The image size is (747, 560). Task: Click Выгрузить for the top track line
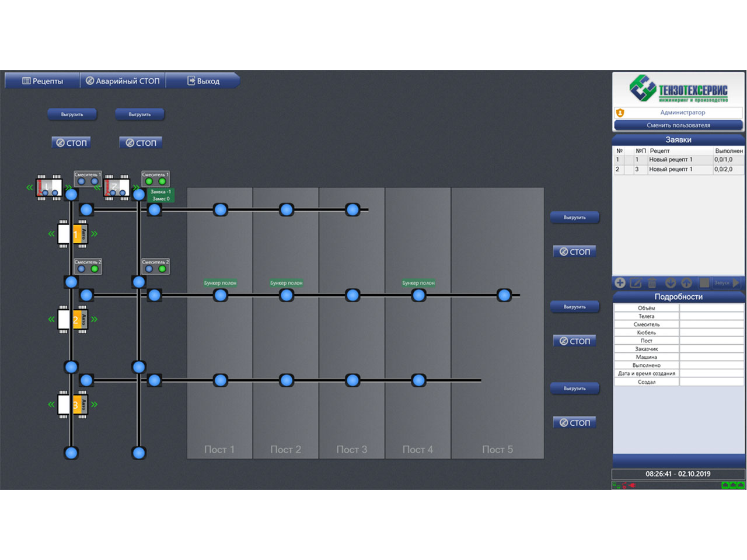[x=575, y=217]
